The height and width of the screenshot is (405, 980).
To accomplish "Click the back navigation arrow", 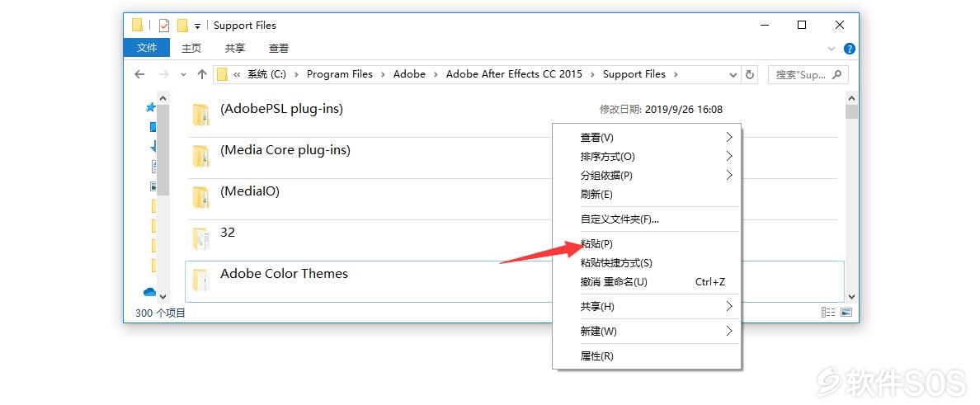I will click(x=139, y=74).
